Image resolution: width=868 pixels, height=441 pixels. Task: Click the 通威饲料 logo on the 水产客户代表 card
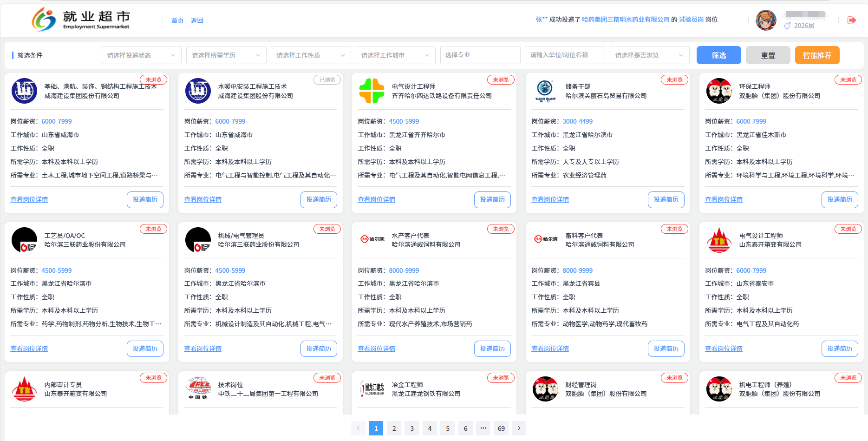372,239
